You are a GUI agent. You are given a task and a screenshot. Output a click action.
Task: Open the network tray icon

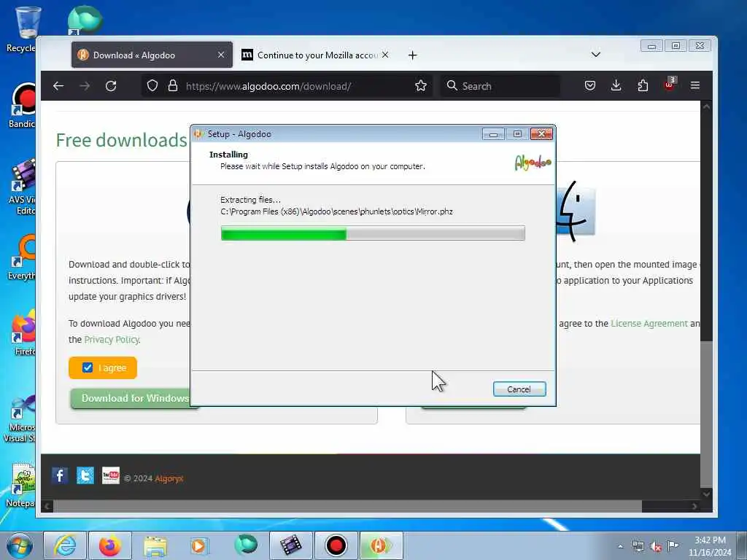click(x=638, y=546)
